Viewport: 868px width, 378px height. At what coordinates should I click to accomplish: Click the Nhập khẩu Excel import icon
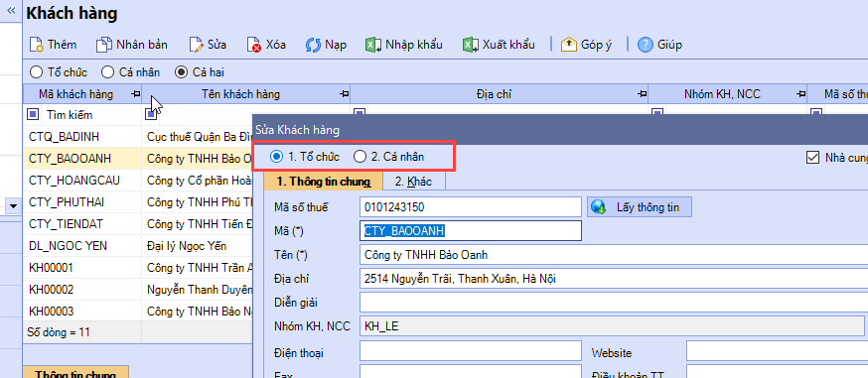[x=373, y=45]
